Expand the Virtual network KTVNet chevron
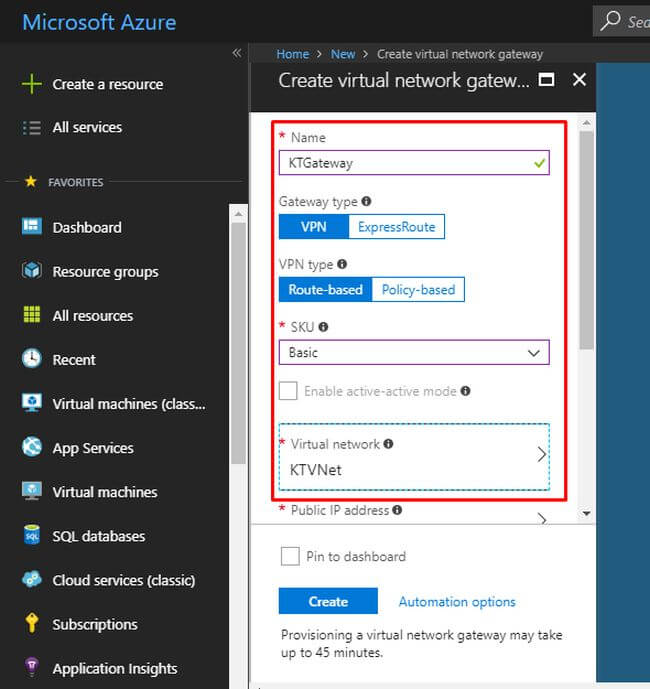 (x=541, y=454)
